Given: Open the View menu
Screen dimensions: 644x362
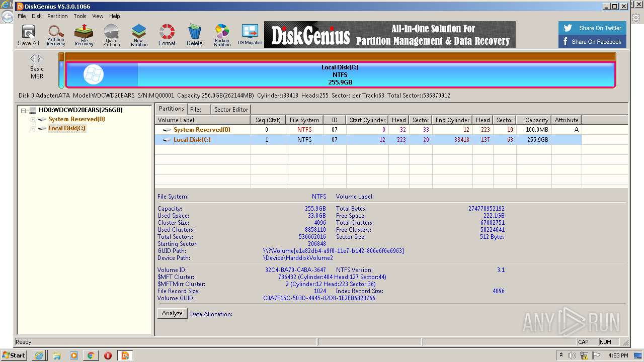Looking at the screenshot, I should 98,16.
